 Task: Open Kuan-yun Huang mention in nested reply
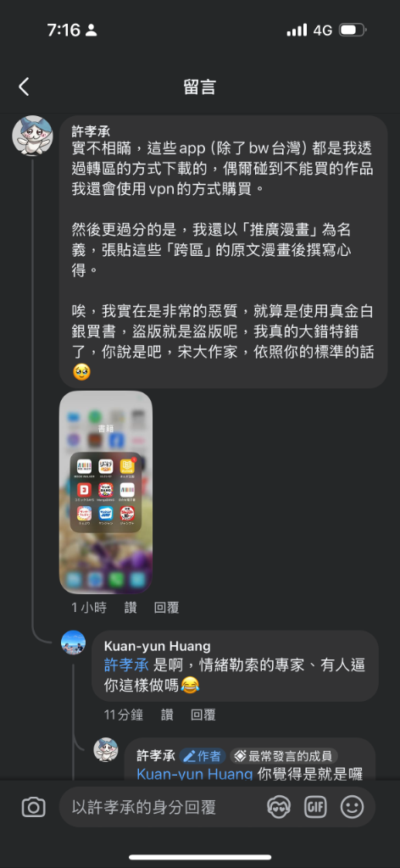(195, 774)
